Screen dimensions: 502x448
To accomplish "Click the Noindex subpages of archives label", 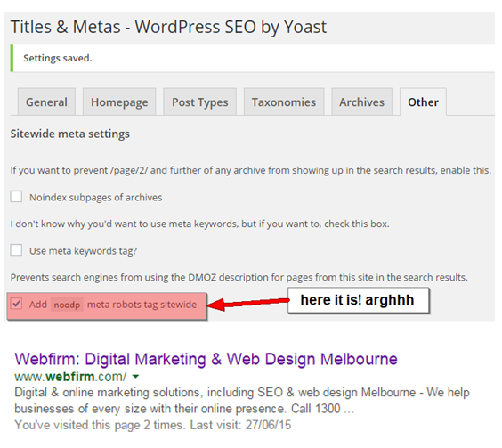I will tap(96, 198).
